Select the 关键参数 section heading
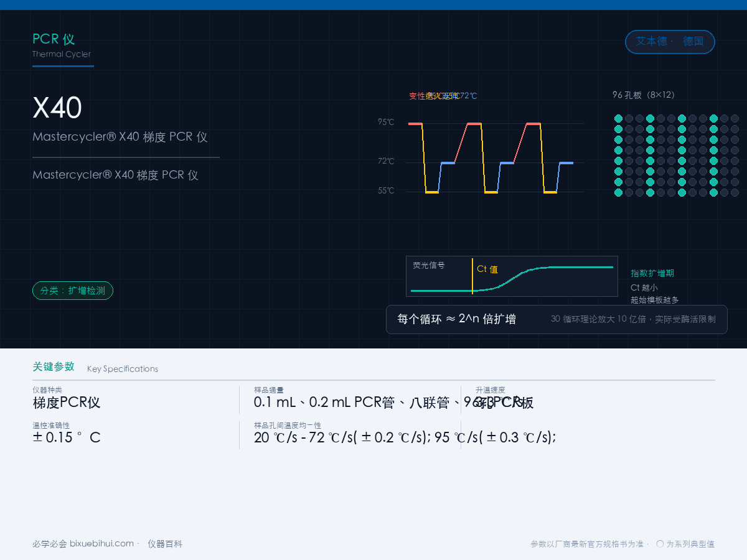The image size is (747, 560). [x=54, y=366]
